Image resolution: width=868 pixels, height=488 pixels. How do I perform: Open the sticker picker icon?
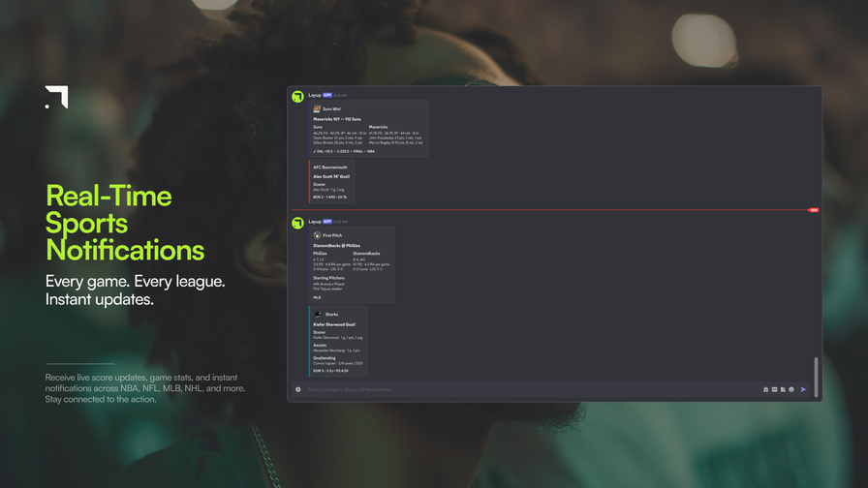point(783,389)
